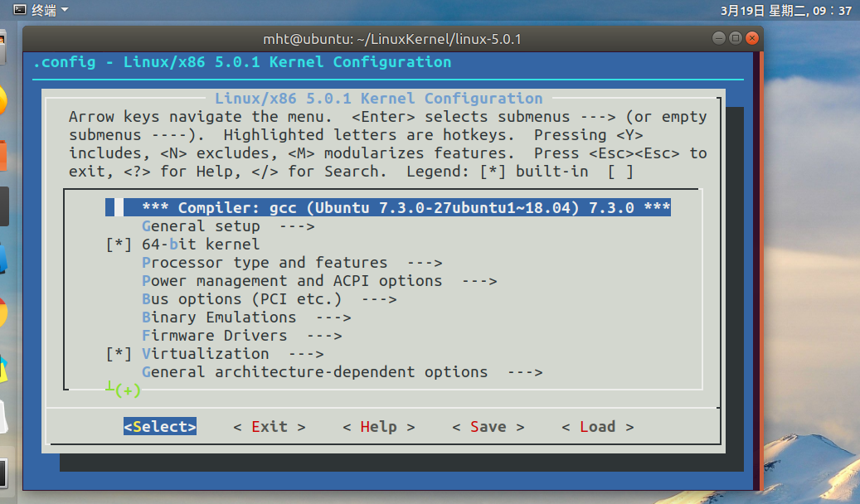Screen dimensions: 860x504
Task: Open Bus options (PCI etc.) submenu
Action: tap(269, 299)
